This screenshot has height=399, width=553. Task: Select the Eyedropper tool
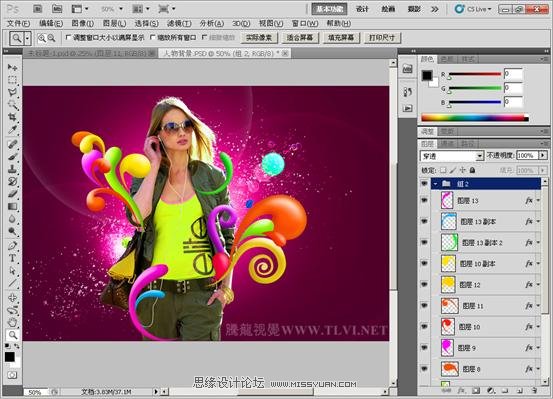[12, 129]
